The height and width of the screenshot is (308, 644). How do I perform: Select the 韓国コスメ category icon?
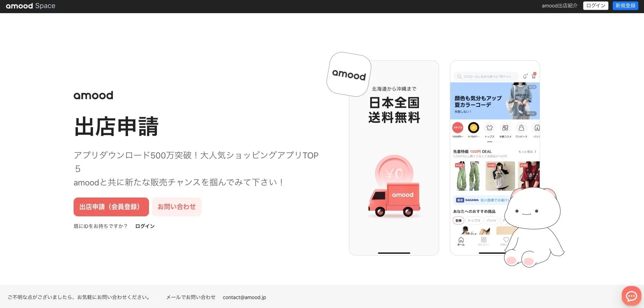coord(505,128)
